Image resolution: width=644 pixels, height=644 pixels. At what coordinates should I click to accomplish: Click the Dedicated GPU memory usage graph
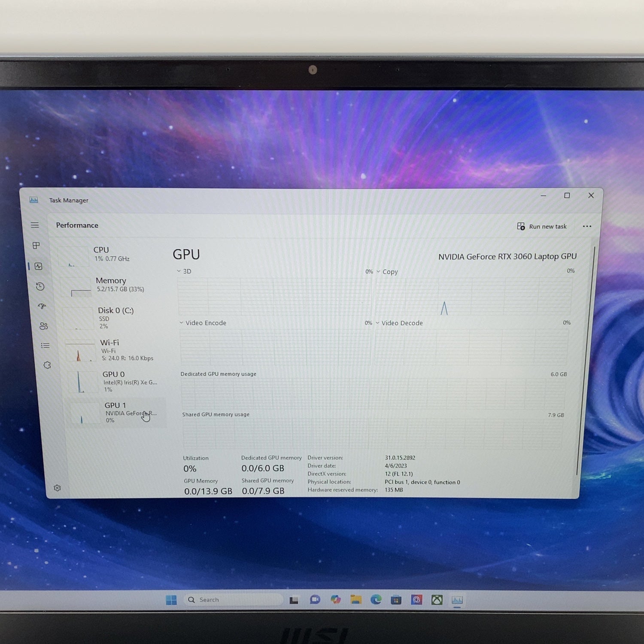point(373,394)
